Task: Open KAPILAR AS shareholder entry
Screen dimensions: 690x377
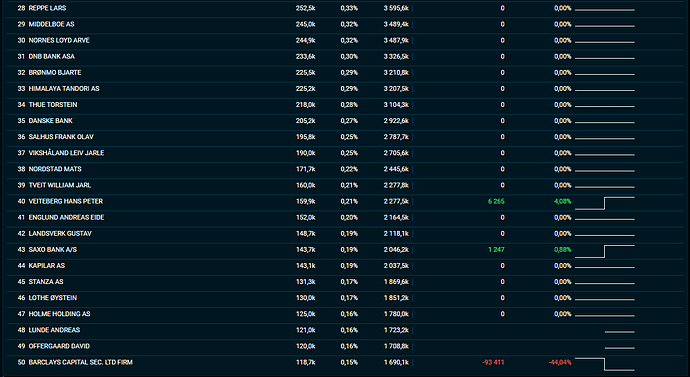Action: (x=345, y=266)
